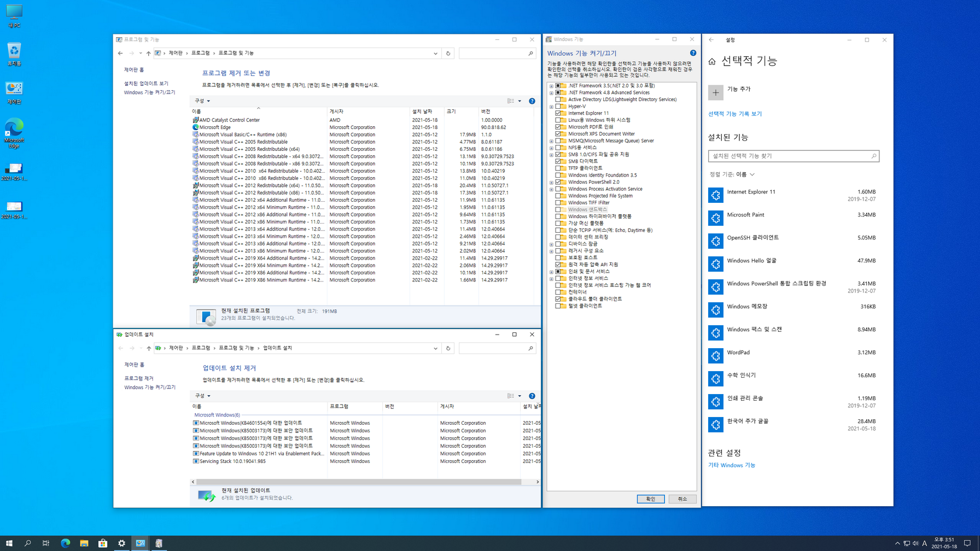Click refresh icon in Installed Updates window
The image size is (980, 551).
[x=448, y=348]
